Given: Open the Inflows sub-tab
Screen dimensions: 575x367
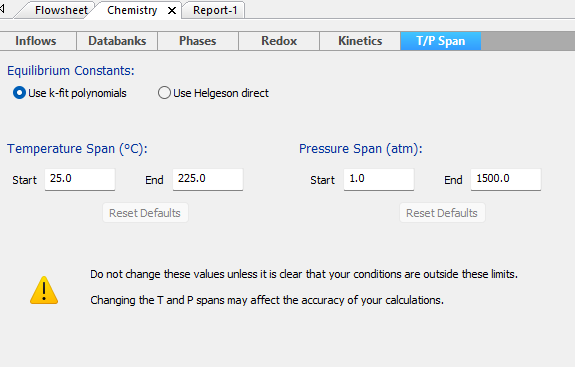Looking at the screenshot, I should pos(36,41).
